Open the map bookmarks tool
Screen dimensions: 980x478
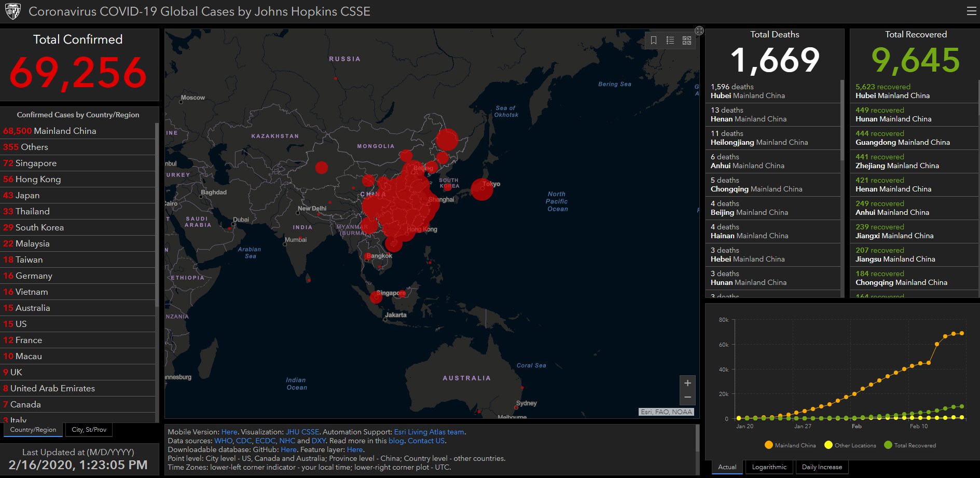(x=654, y=40)
